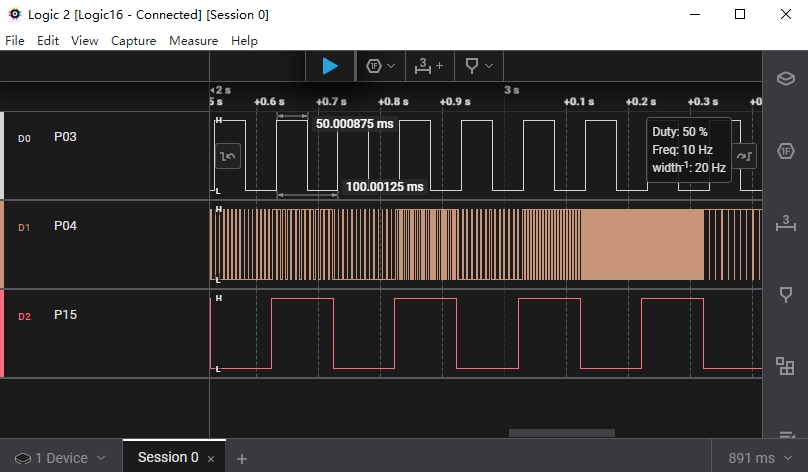Add a new session tab
This screenshot has width=808, height=472.
[242, 459]
